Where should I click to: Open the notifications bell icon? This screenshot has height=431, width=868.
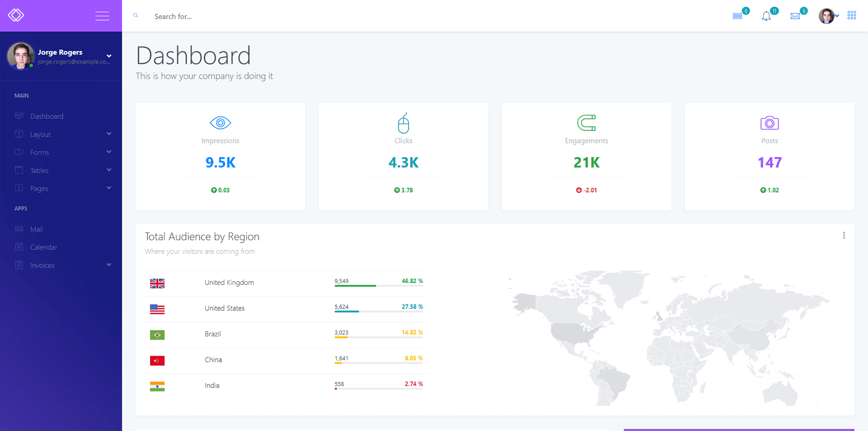tap(766, 16)
